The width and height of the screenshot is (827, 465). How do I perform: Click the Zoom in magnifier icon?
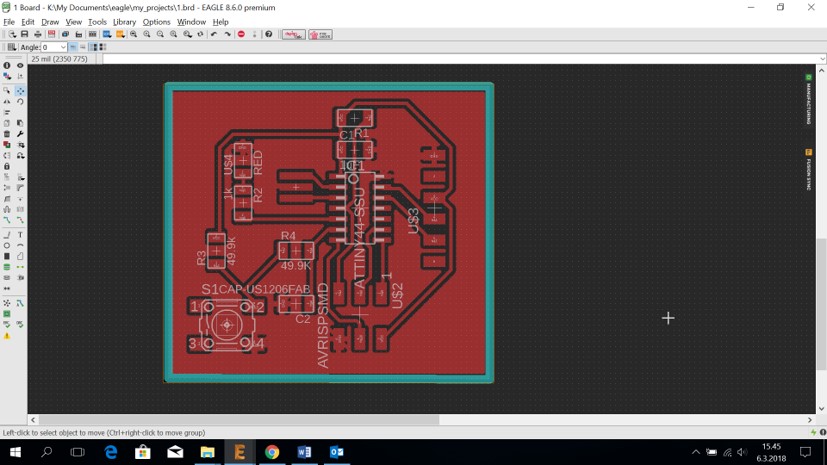tap(147, 34)
